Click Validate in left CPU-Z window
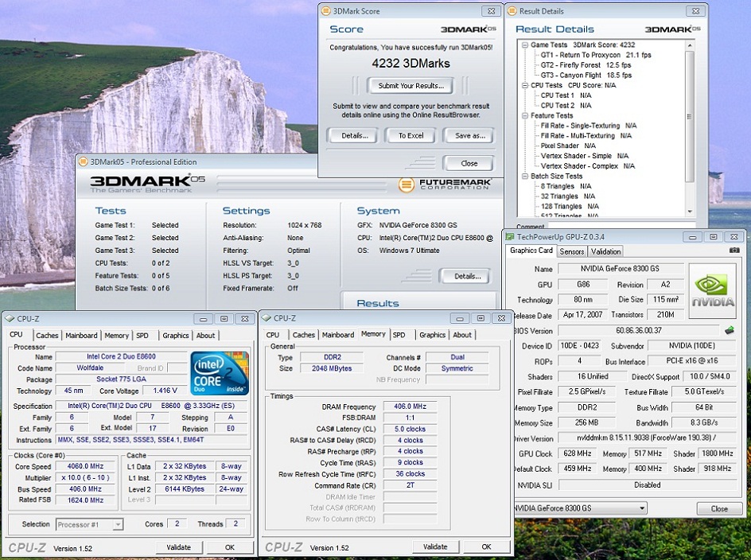The width and height of the screenshot is (751, 560). [x=179, y=547]
